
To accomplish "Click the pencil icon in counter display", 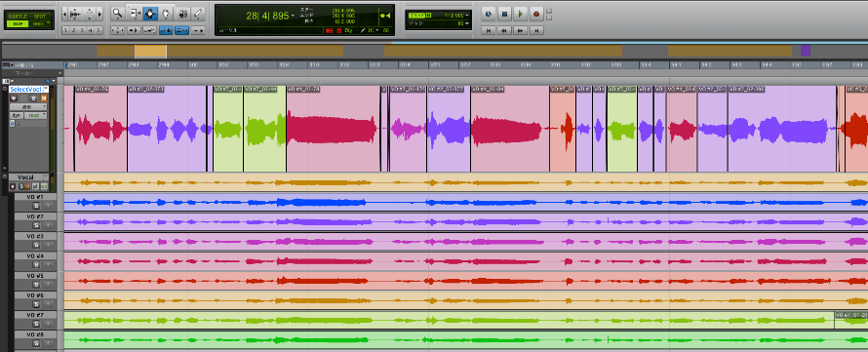I will (363, 30).
